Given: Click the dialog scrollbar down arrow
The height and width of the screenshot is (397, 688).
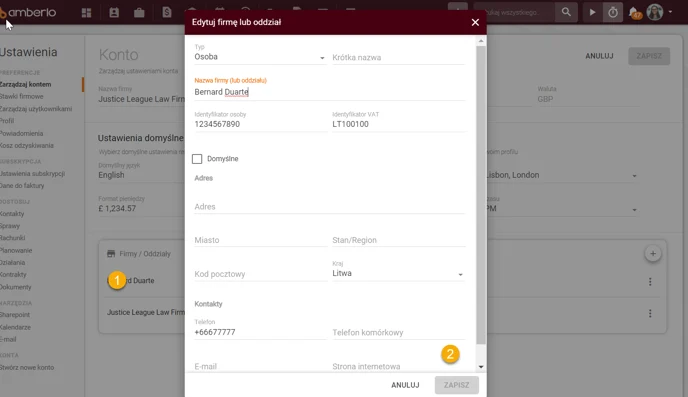Looking at the screenshot, I should pos(481,367).
